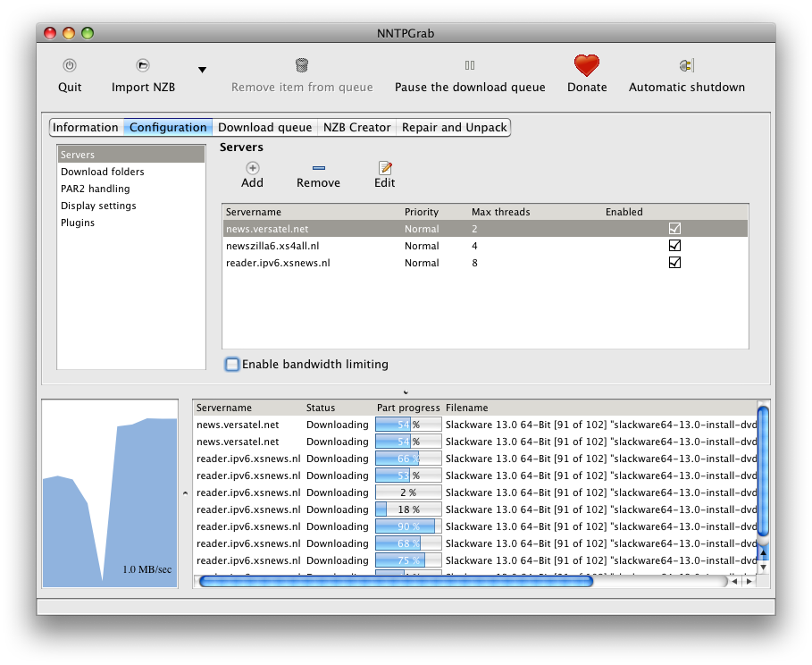Click the Add server plus icon

pos(253,167)
